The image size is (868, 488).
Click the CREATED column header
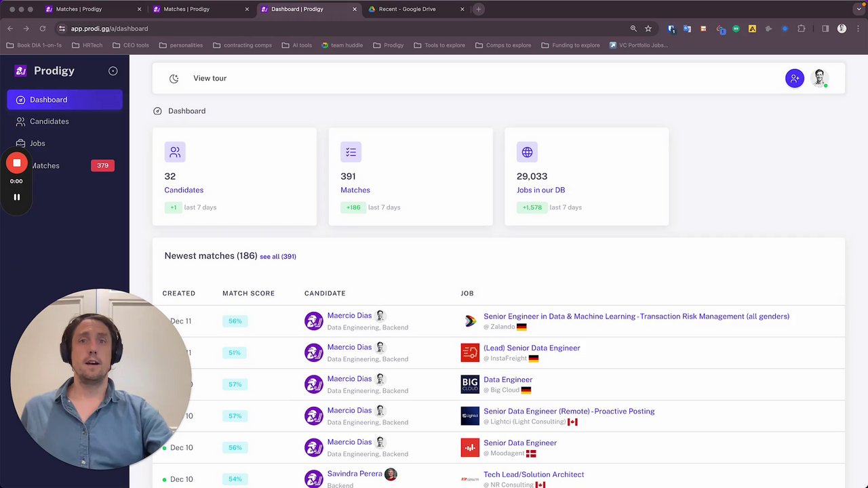pyautogui.click(x=179, y=293)
